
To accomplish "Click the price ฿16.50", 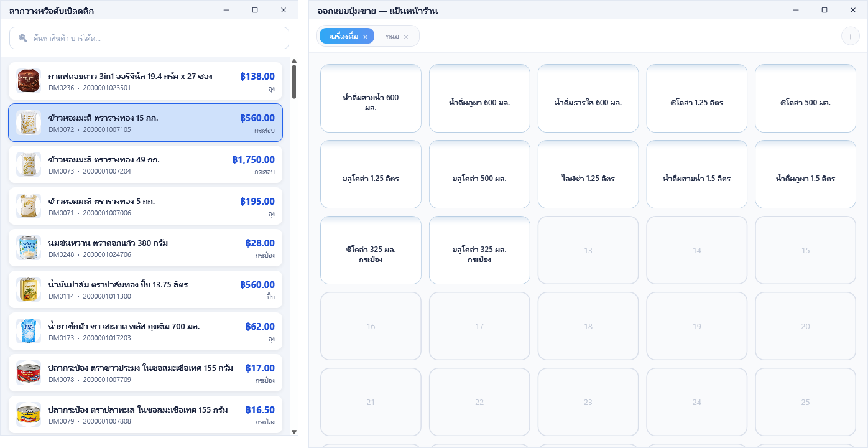I will tap(260, 410).
